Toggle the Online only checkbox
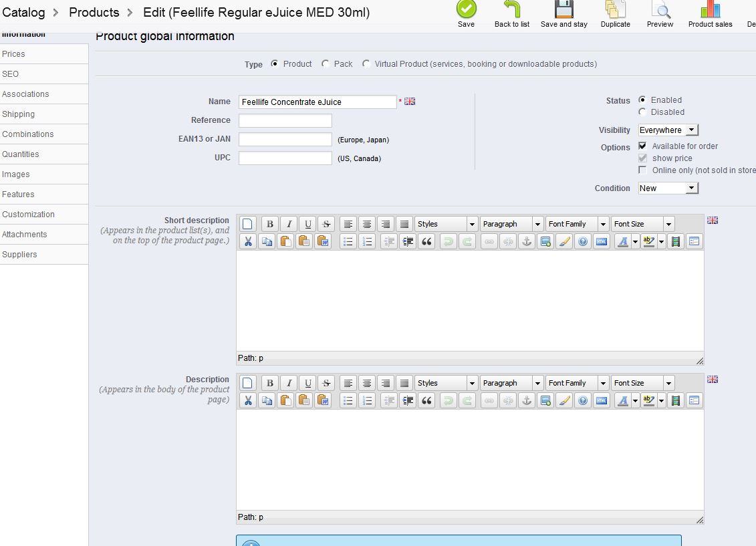The width and height of the screenshot is (756, 546). (x=642, y=170)
